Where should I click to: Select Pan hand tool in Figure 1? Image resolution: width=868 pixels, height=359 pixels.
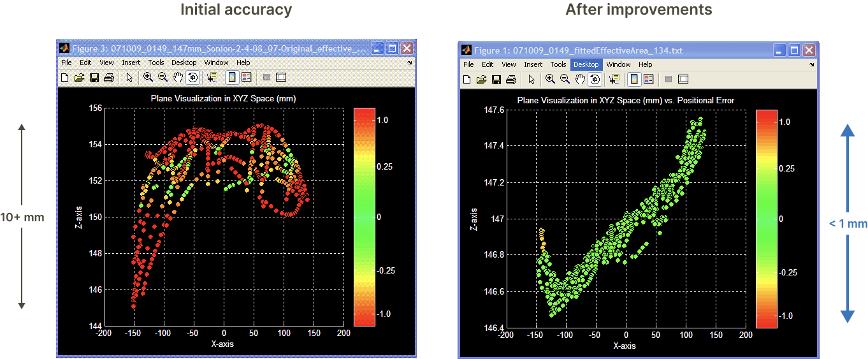point(580,79)
